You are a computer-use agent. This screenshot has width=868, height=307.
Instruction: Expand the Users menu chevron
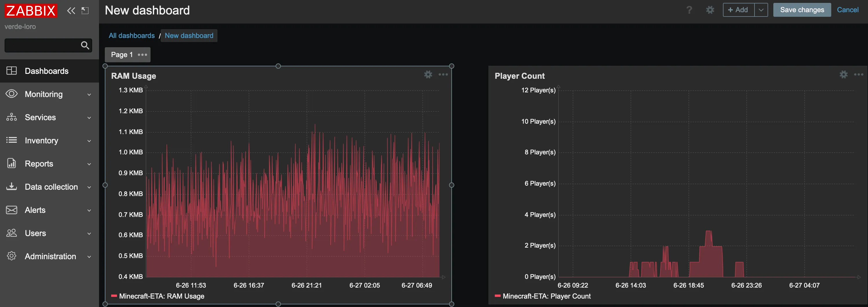point(89,233)
